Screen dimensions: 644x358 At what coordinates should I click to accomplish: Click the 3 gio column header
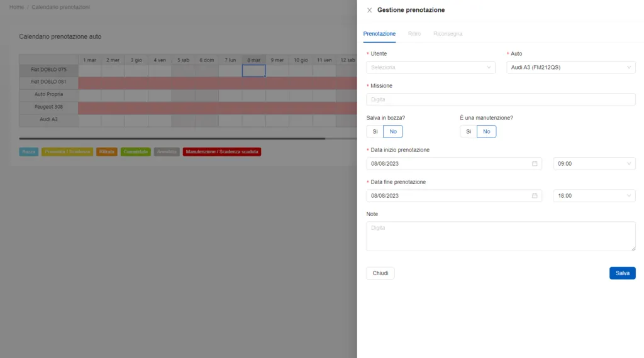(x=136, y=60)
